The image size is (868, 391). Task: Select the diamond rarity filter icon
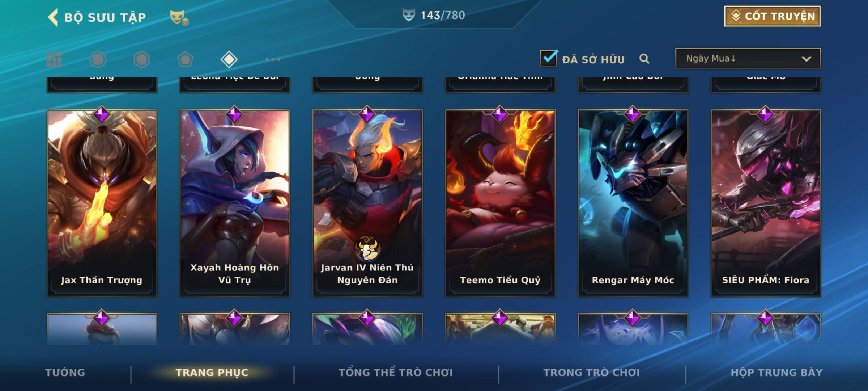[x=229, y=59]
